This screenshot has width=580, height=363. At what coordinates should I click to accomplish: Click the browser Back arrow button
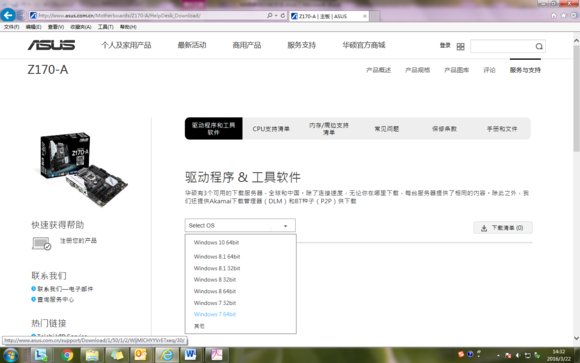(x=8, y=15)
